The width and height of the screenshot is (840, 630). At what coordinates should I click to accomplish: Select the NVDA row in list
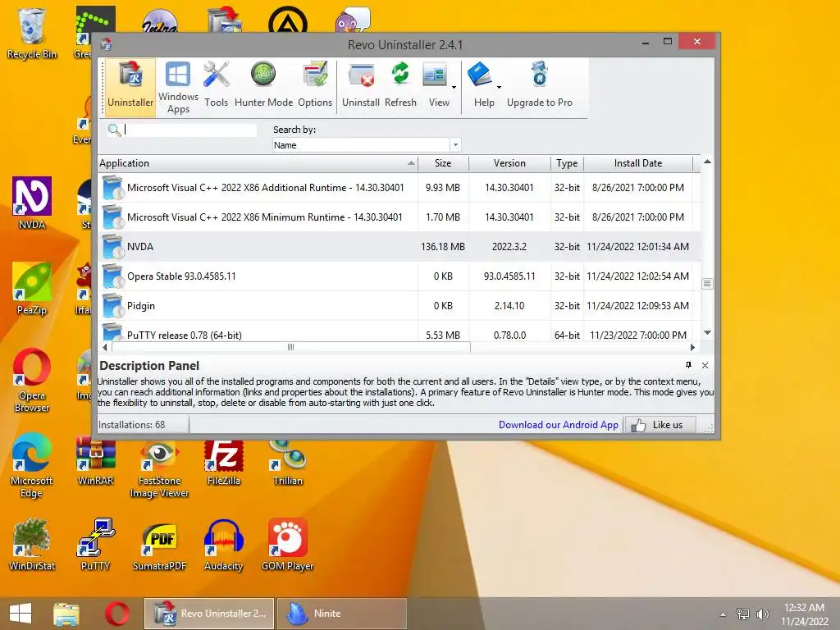(399, 246)
